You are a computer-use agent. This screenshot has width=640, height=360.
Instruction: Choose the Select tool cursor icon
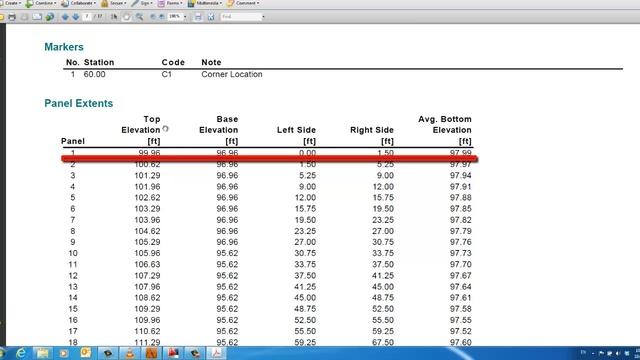tap(114, 17)
